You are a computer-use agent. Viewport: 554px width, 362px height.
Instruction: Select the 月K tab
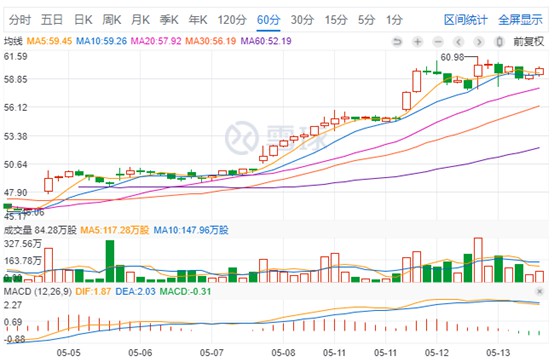pyautogui.click(x=140, y=19)
